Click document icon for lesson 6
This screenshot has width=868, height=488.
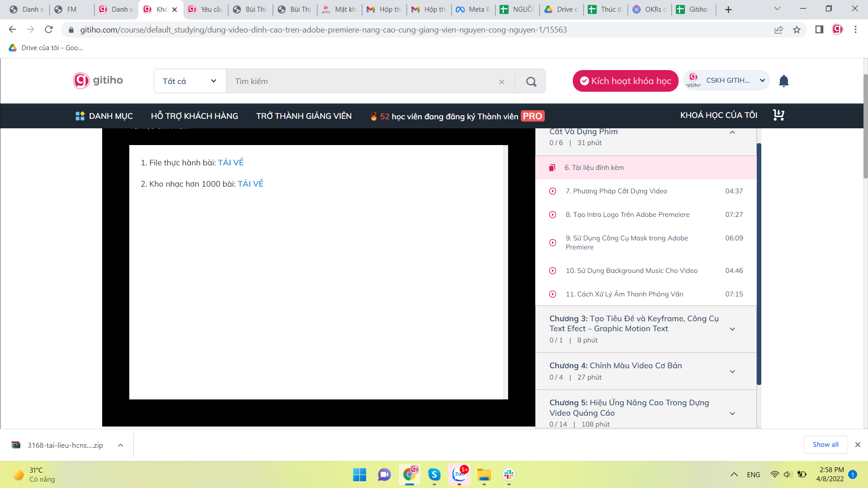(552, 168)
